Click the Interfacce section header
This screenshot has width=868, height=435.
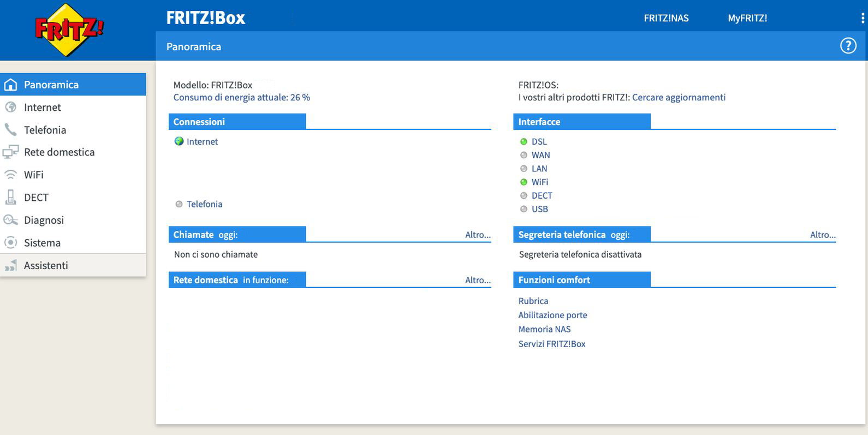pos(582,122)
